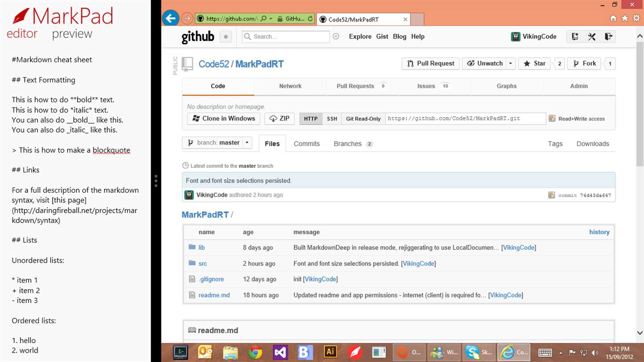
Task: Open the Skype taskbar button
Action: pyautogui.click(x=479, y=353)
